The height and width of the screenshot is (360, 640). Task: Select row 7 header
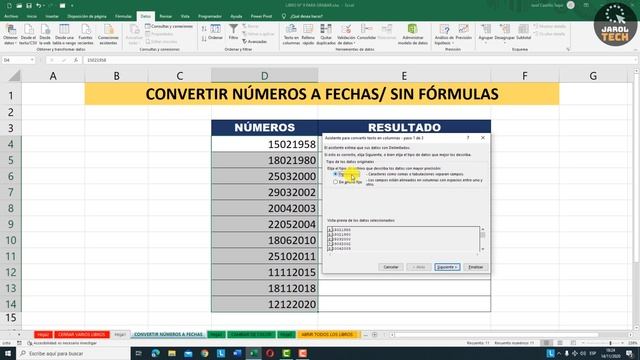[11, 192]
